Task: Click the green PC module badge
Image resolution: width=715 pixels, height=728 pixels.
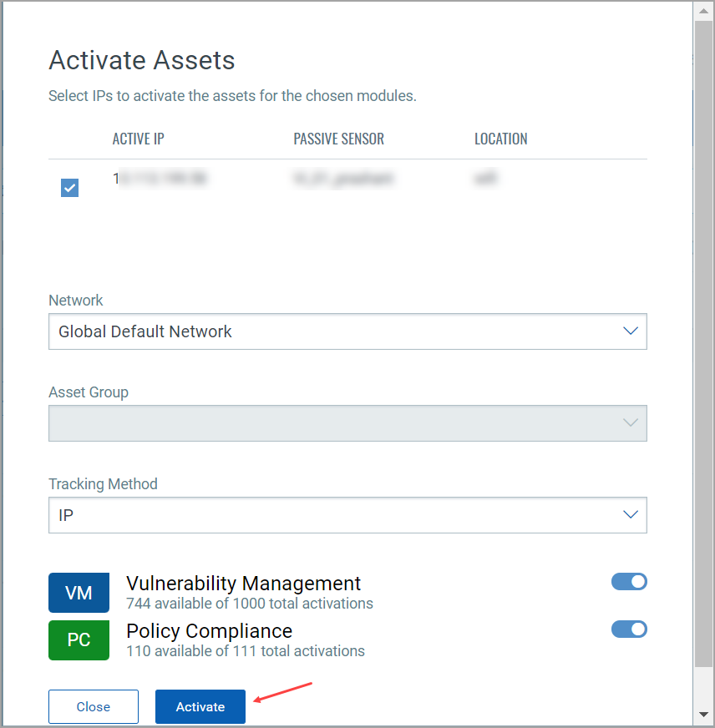Action: pyautogui.click(x=79, y=640)
